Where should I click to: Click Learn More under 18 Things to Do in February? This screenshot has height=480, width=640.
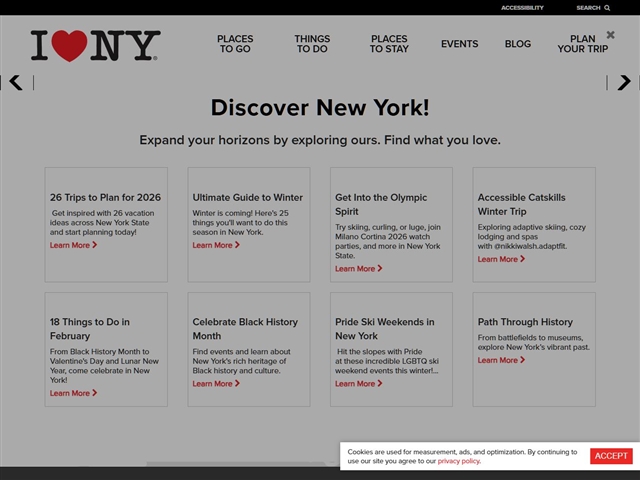click(73, 393)
